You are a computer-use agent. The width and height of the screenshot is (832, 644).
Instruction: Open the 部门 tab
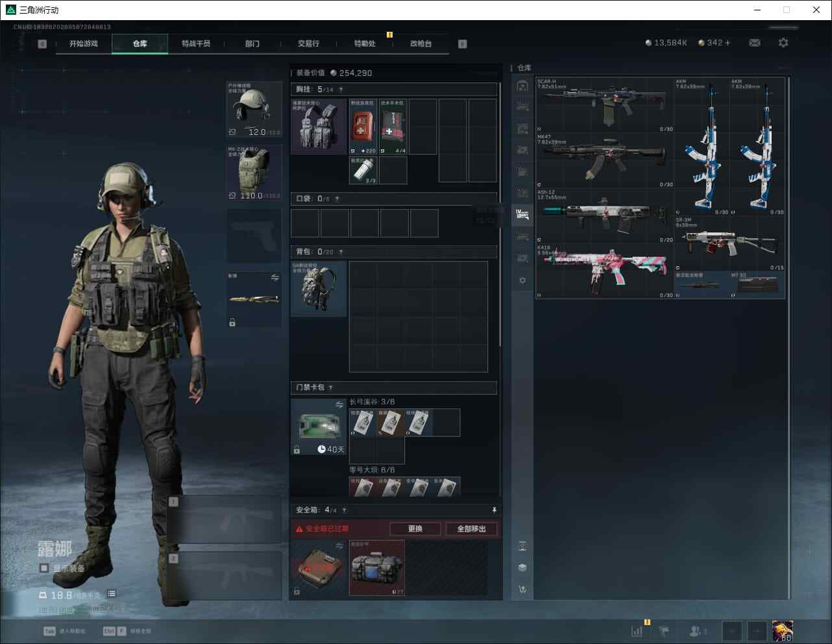[252, 43]
